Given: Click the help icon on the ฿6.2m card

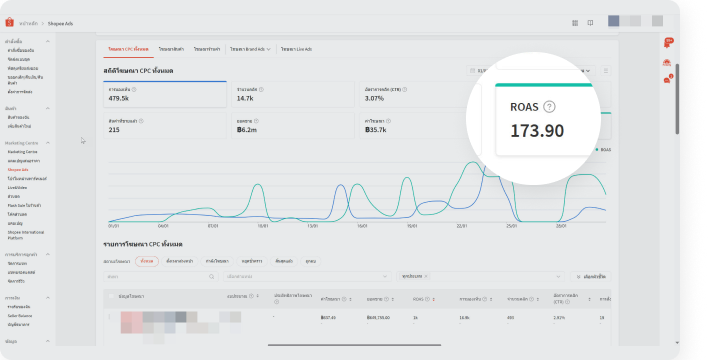Looking at the screenshot, I should [256, 121].
